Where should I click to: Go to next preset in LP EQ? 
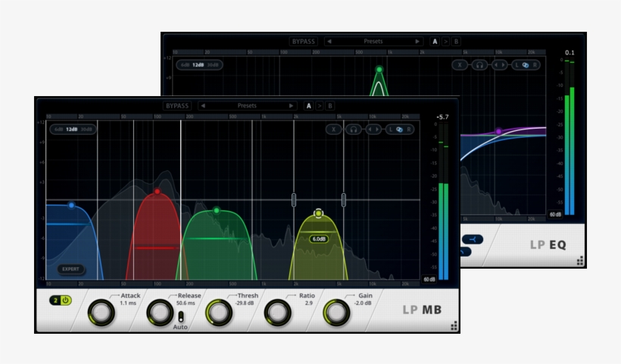[x=417, y=41]
